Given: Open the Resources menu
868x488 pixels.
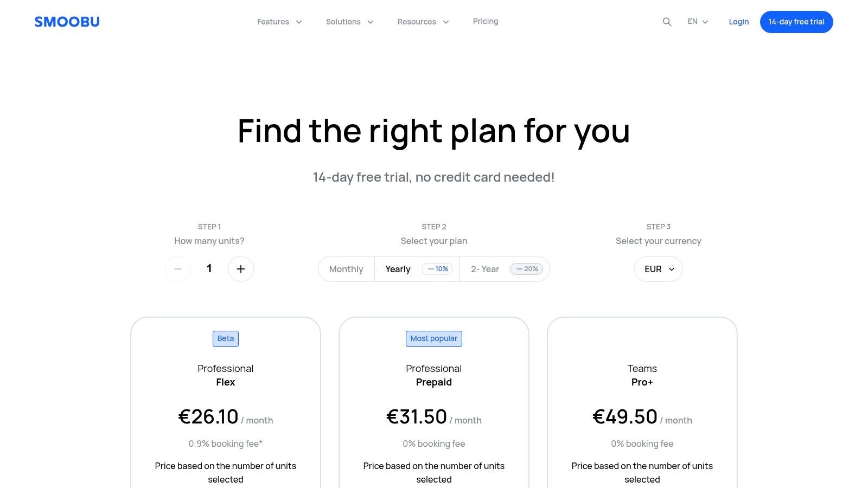Looking at the screenshot, I should tap(423, 22).
